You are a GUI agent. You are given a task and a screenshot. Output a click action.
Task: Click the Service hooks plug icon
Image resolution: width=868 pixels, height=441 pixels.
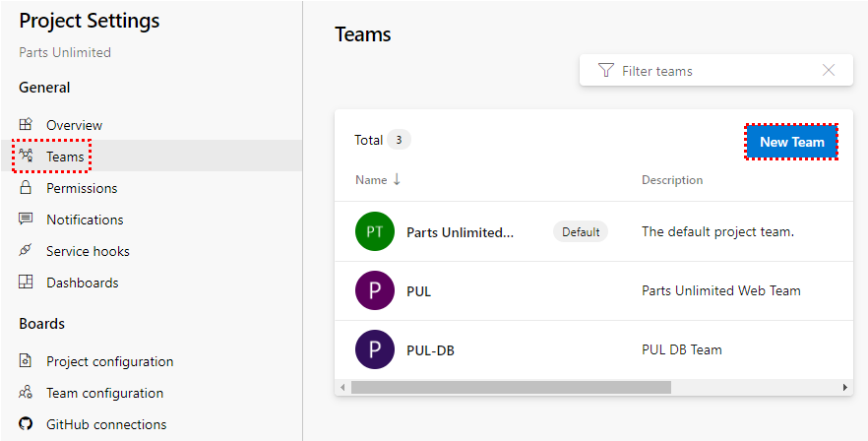[x=26, y=250]
